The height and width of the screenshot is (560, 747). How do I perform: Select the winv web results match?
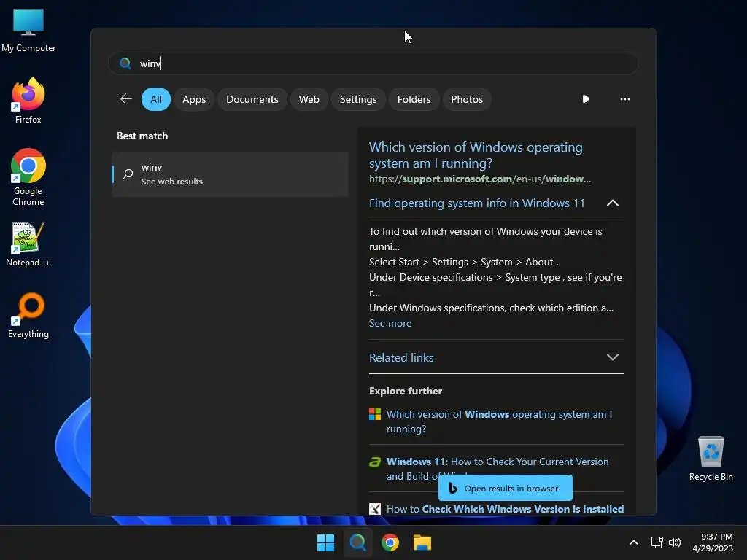[230, 174]
